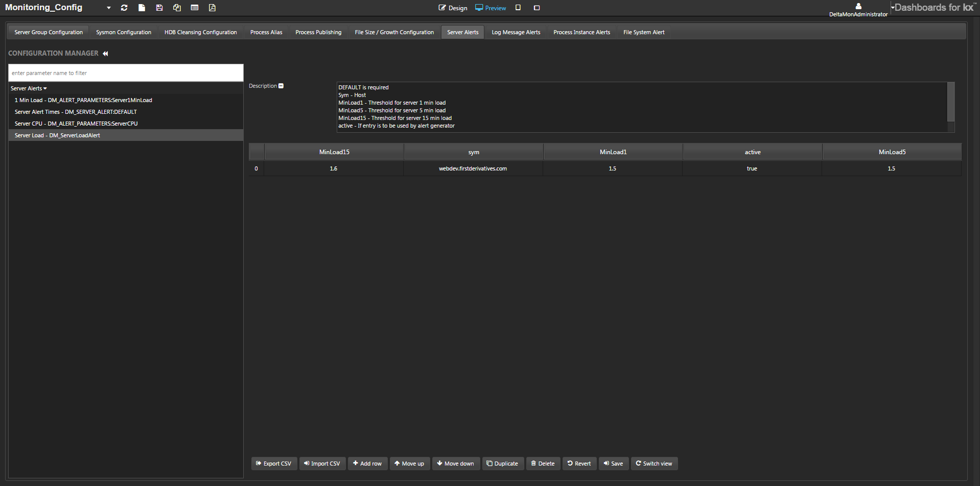Click Save button at bottom
Image resolution: width=980 pixels, height=486 pixels.
[614, 464]
